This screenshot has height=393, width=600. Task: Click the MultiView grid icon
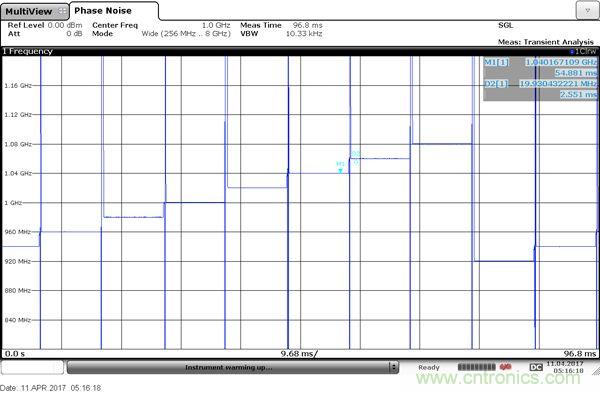pyautogui.click(x=62, y=11)
